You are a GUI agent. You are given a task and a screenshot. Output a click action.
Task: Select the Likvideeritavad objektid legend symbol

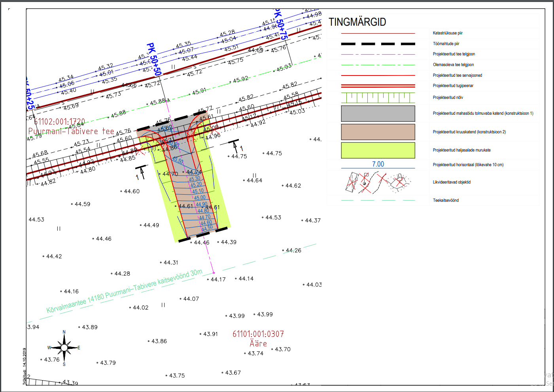[x=378, y=182]
